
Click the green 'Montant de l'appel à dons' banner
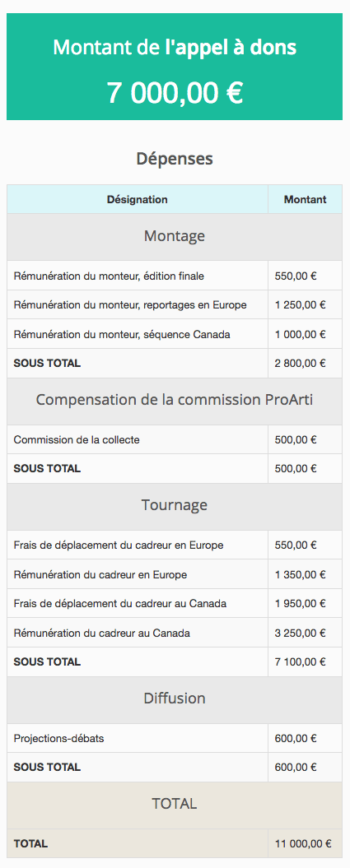click(x=175, y=67)
